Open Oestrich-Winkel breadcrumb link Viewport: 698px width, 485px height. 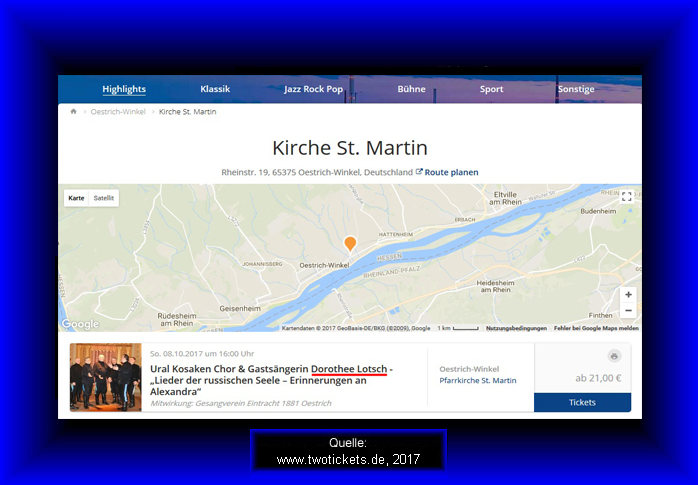coord(119,112)
